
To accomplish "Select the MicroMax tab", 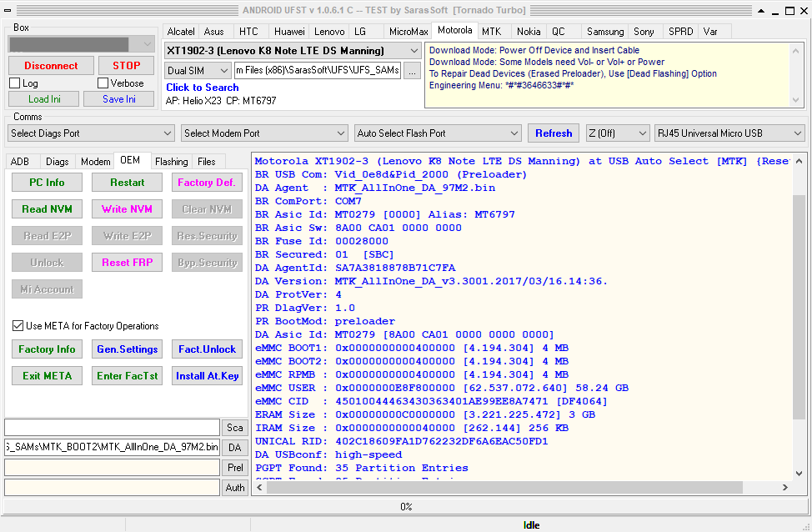I will (409, 32).
